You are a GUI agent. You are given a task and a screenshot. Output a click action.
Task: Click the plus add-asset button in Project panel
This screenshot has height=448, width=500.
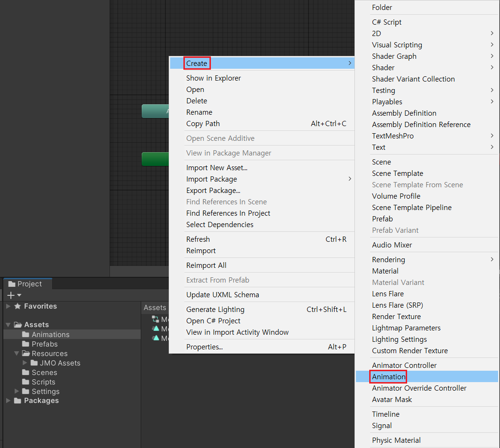[x=11, y=295]
